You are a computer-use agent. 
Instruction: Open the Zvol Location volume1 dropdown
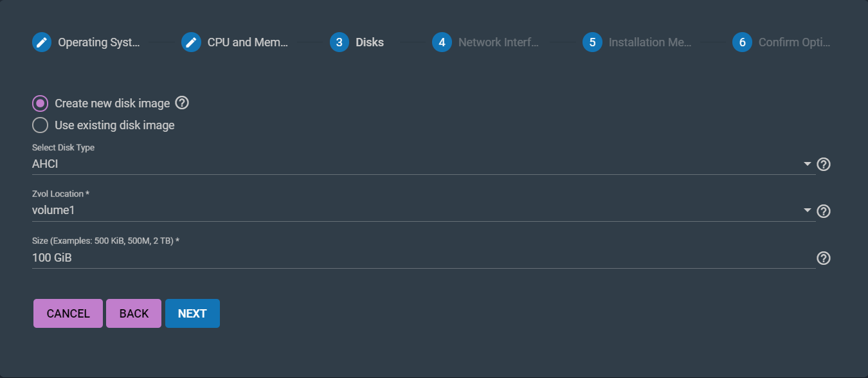[424, 211]
